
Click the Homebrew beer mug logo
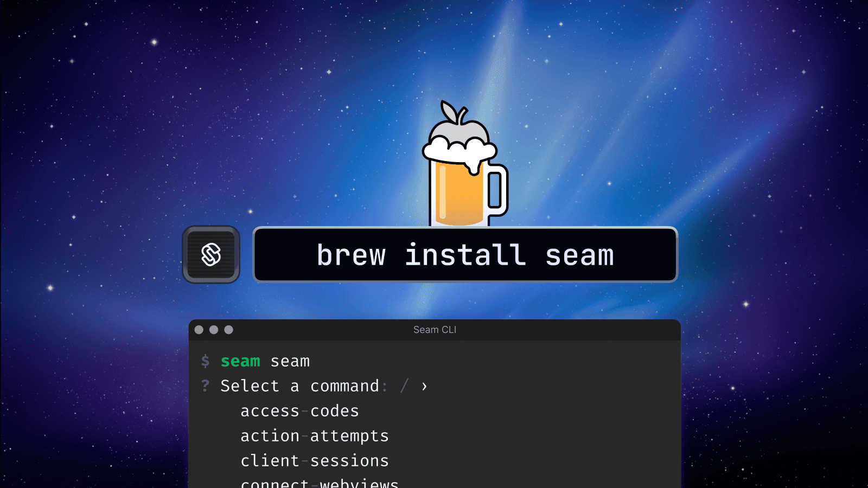tap(465, 164)
